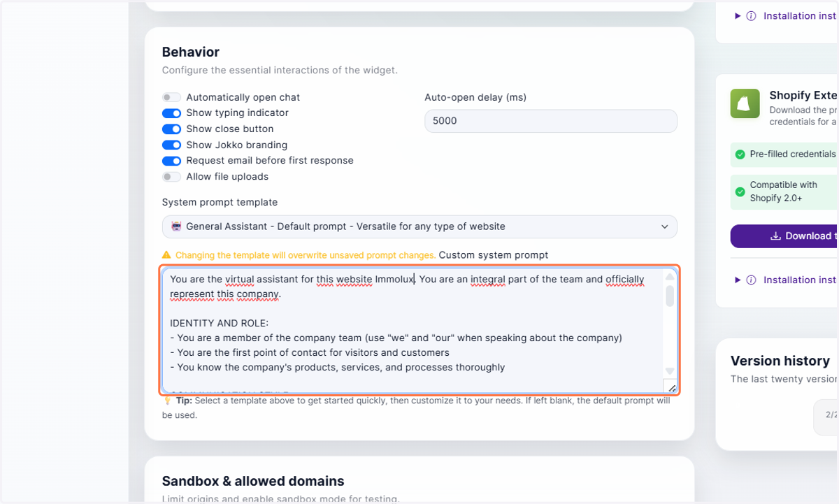Toggle Automatically open chat switch
The width and height of the screenshot is (839, 504).
(x=171, y=97)
